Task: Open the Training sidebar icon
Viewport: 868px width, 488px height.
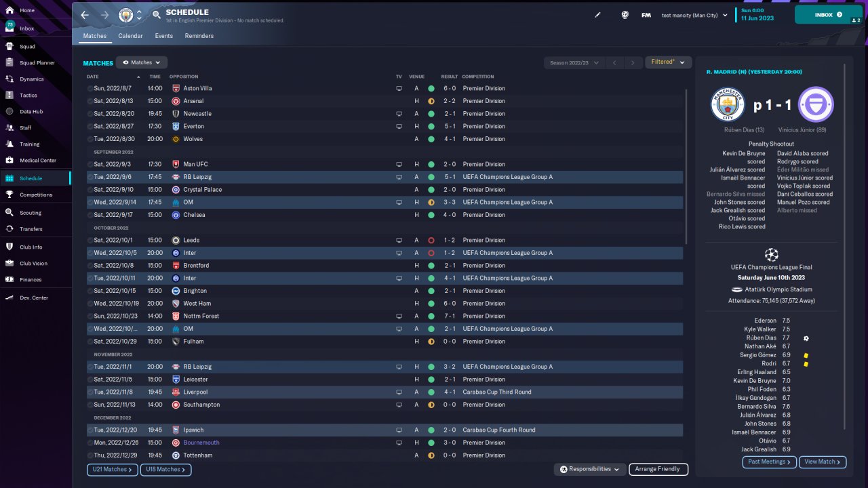Action: [x=9, y=144]
